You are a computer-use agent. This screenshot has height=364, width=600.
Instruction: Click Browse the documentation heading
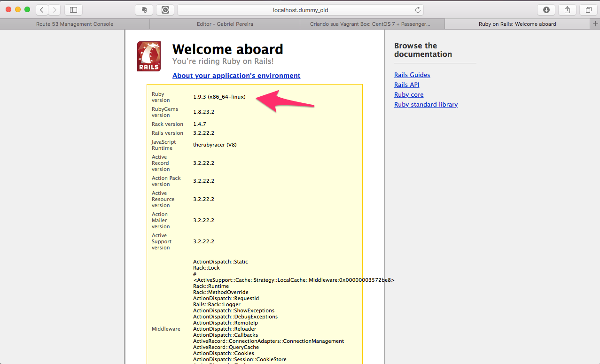(423, 50)
